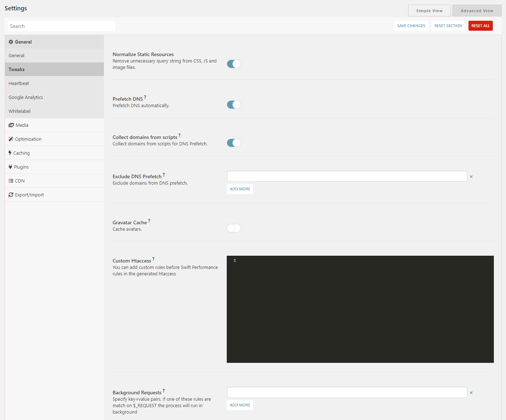Click the Caching bolt icon
506x420 pixels.
tap(10, 153)
